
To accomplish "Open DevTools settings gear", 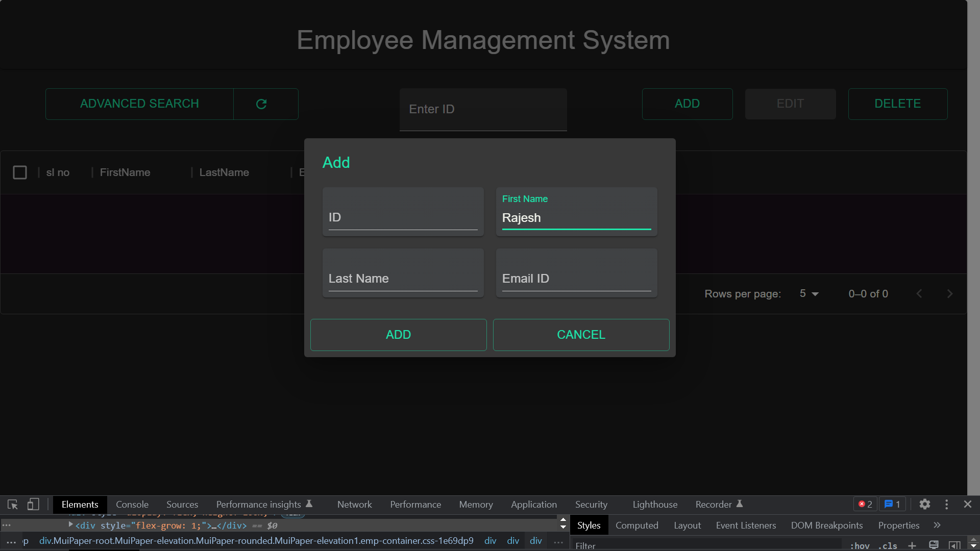I will 925,505.
